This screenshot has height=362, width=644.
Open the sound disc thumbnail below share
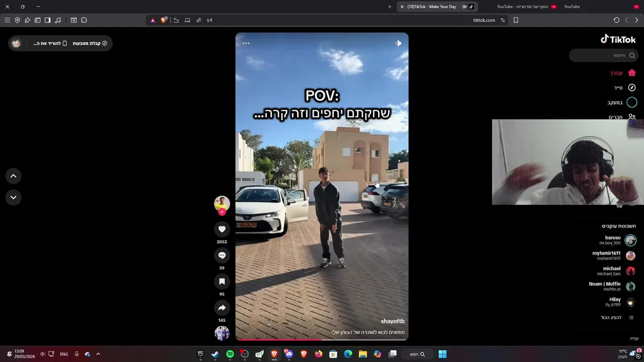pos(222,333)
